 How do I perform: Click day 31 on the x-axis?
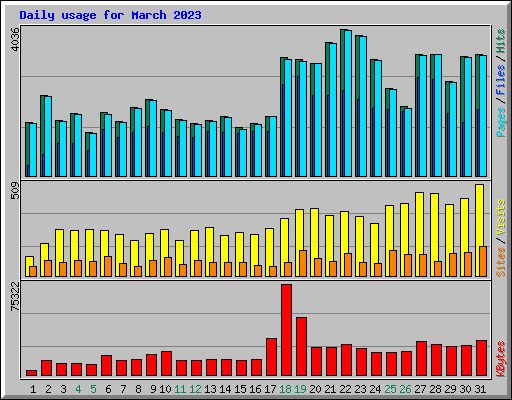[x=480, y=389]
